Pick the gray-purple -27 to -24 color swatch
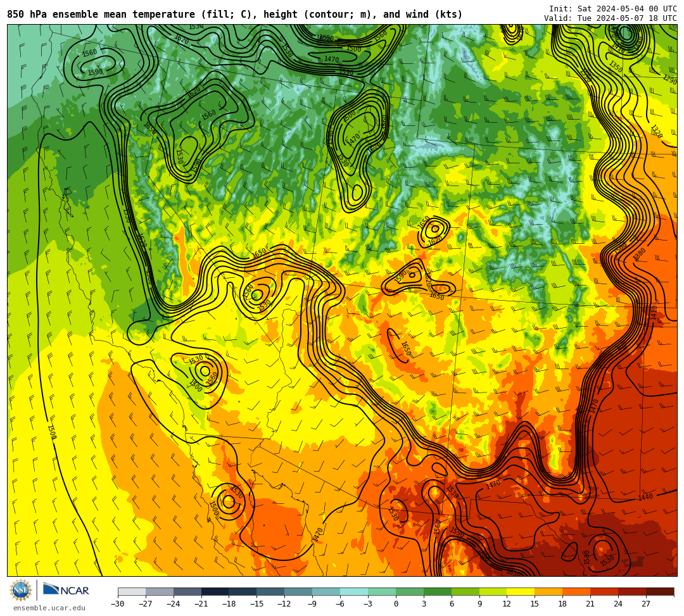Screen dimensions: 684x616 160,591
